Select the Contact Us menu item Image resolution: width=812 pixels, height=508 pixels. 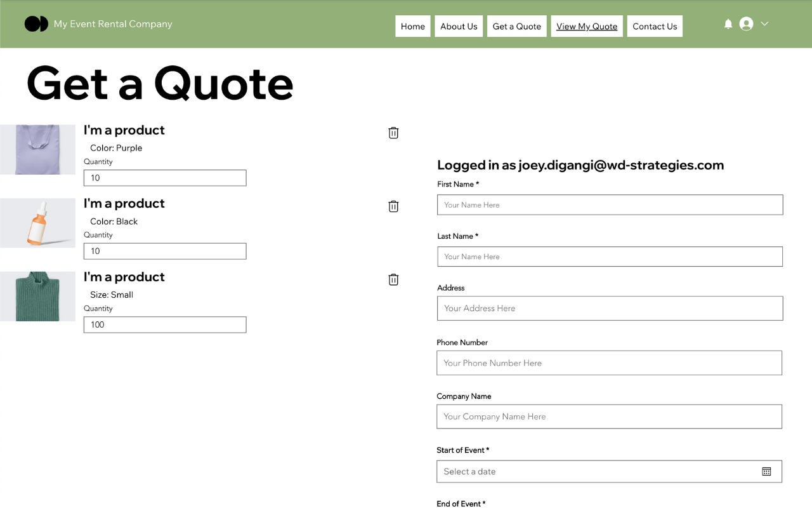coord(655,26)
